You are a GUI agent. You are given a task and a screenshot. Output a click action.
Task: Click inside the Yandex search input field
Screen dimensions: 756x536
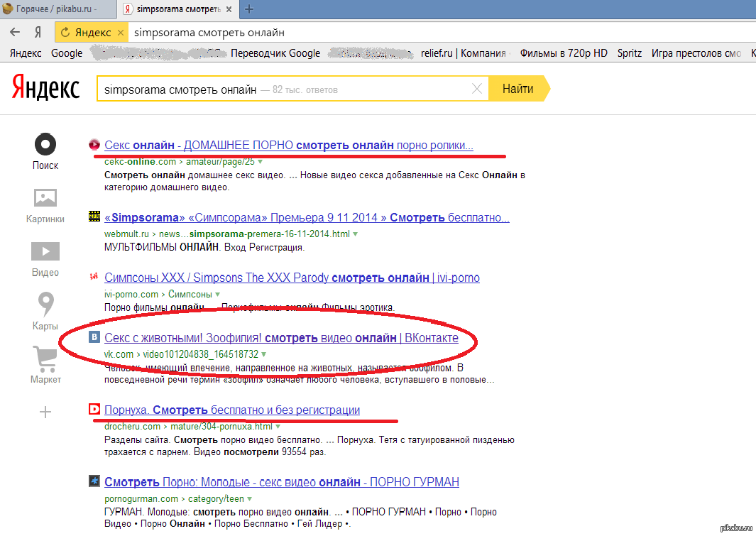(x=284, y=89)
